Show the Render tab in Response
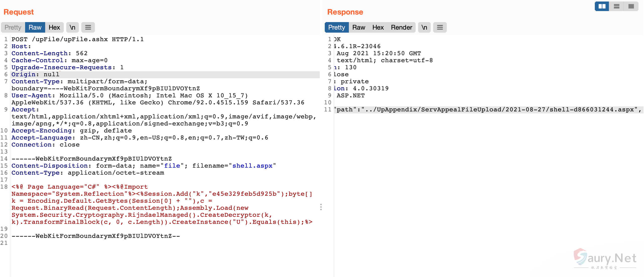The width and height of the screenshot is (644, 277). pyautogui.click(x=401, y=27)
